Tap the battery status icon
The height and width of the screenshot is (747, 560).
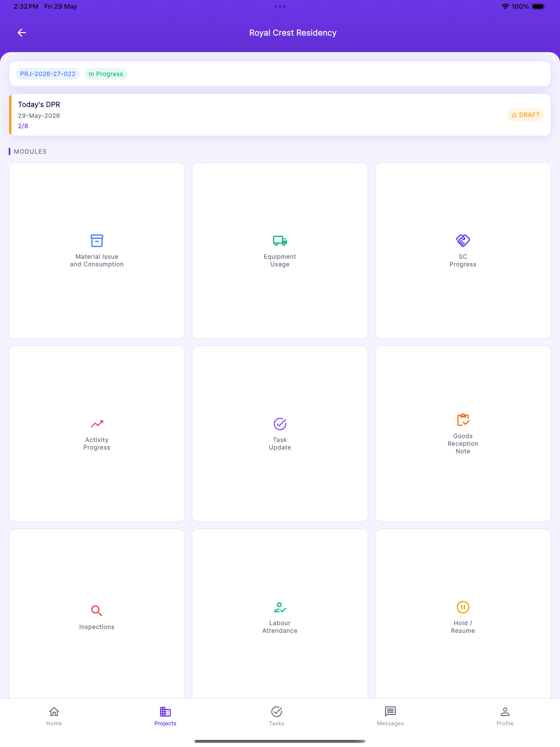click(539, 7)
